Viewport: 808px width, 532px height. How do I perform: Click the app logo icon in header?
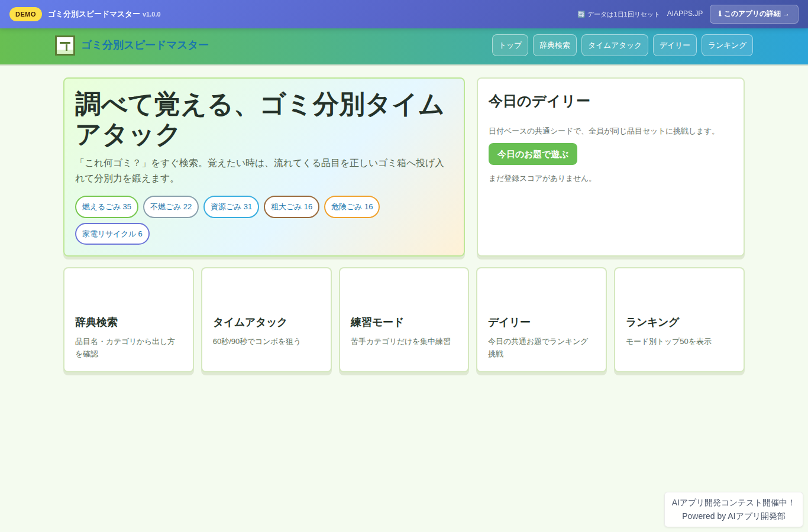point(65,46)
